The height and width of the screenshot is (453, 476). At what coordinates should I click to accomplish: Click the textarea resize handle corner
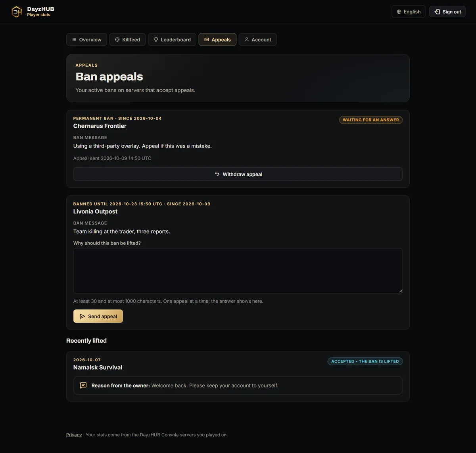click(x=400, y=291)
